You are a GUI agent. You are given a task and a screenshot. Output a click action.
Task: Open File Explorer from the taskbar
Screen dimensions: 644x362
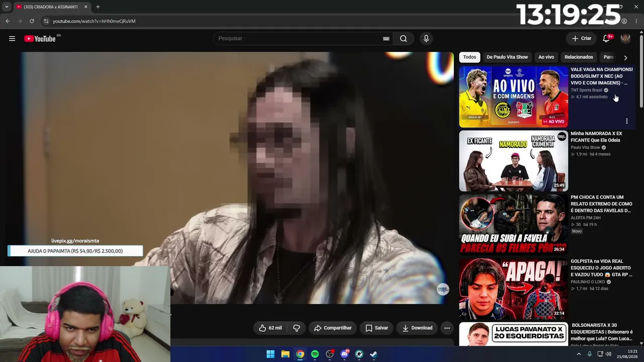coord(285,354)
